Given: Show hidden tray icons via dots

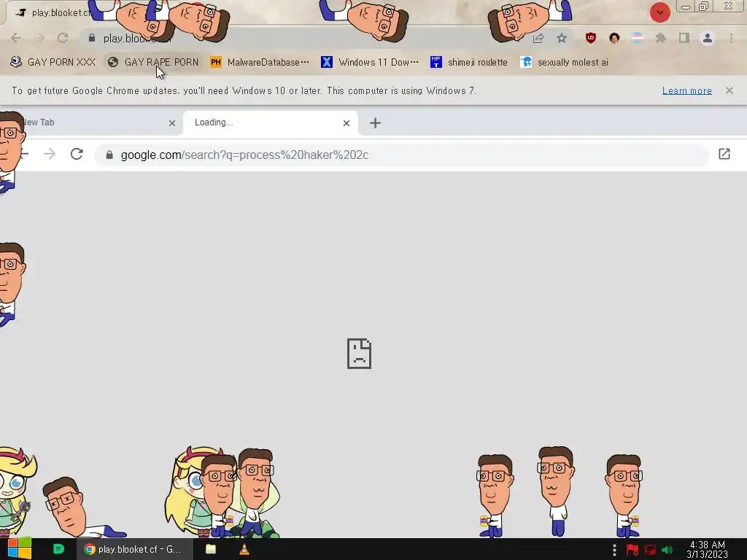Looking at the screenshot, I should coord(614,550).
